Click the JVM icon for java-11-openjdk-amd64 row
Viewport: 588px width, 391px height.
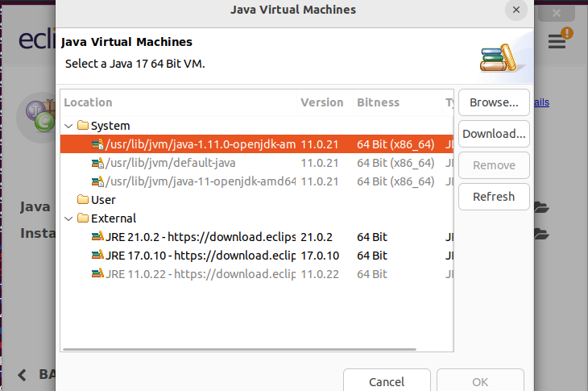(97, 181)
